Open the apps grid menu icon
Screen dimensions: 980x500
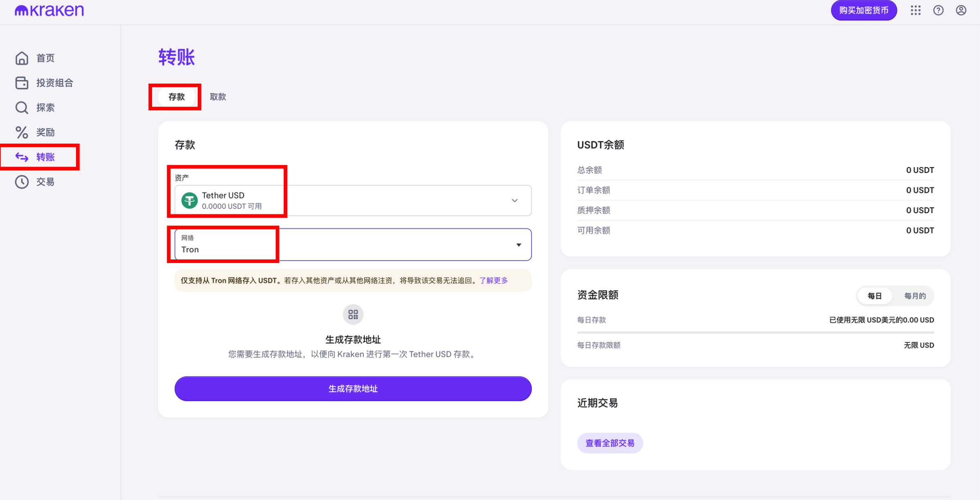[915, 10]
